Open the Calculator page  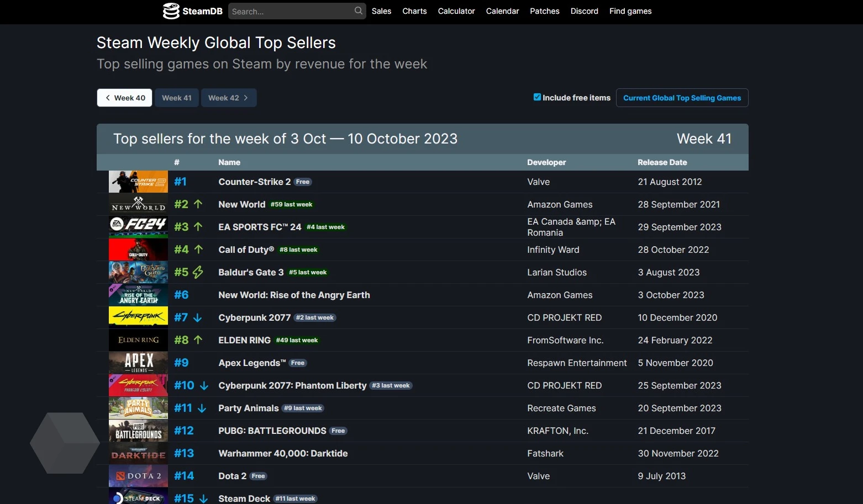click(x=456, y=11)
